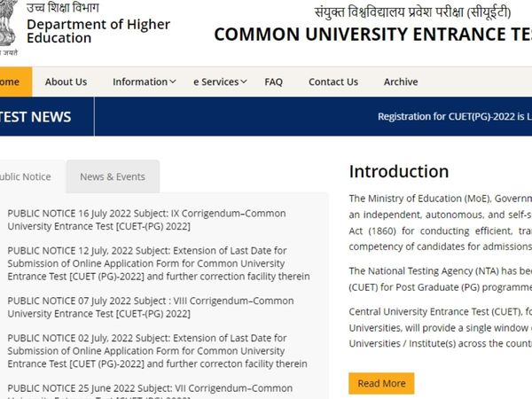The image size is (532, 399).
Task: Expand the Information dropdown menu
Action: pyautogui.click(x=145, y=82)
